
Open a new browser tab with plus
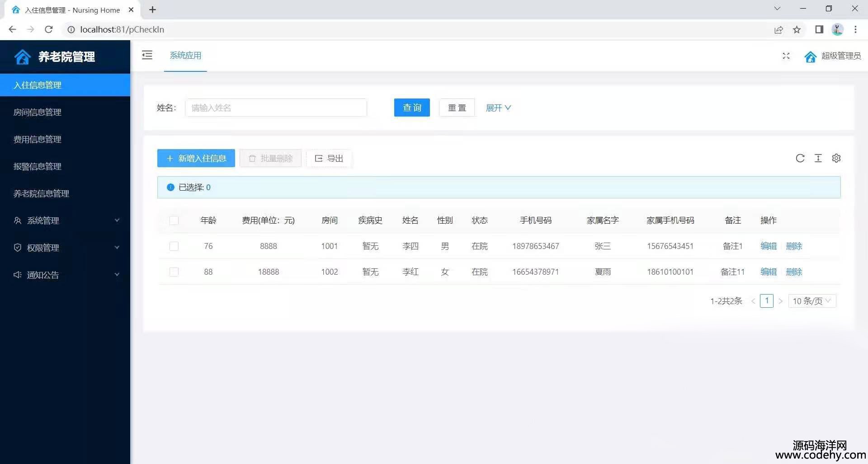click(x=153, y=9)
